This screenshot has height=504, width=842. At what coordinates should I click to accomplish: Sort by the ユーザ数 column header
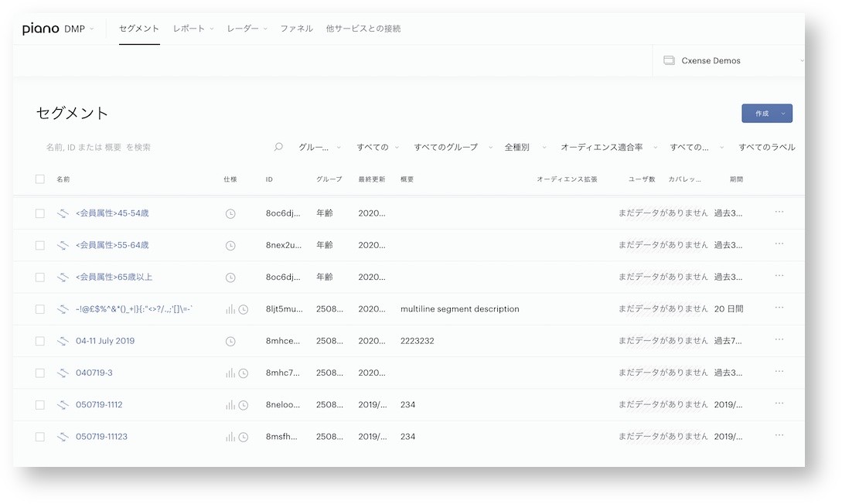(x=642, y=179)
